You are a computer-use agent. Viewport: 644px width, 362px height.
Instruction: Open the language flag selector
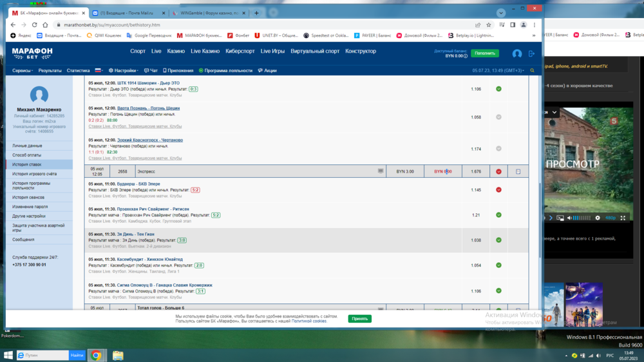tap(99, 71)
